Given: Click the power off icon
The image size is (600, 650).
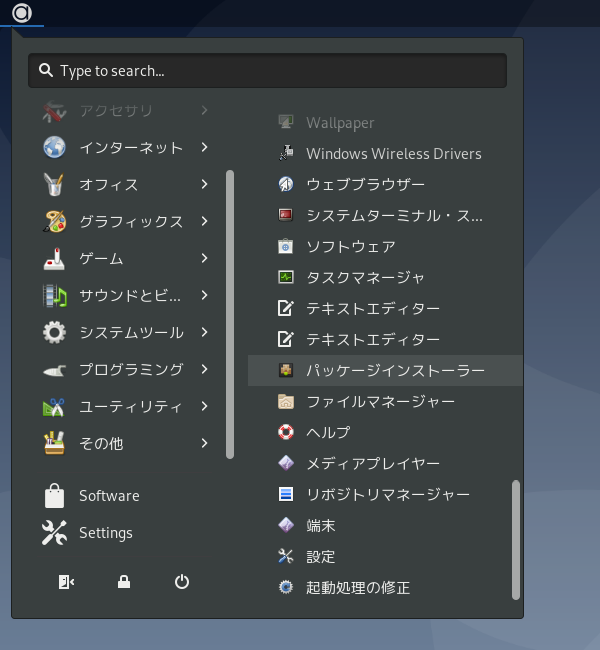Looking at the screenshot, I should point(182,582).
